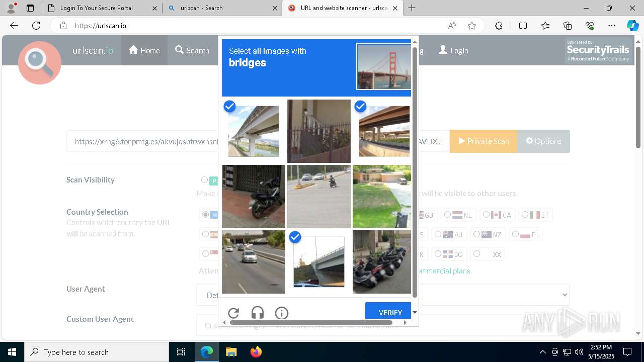This screenshot has width=644, height=362.
Task: Select the PL country radio button
Action: (515, 234)
